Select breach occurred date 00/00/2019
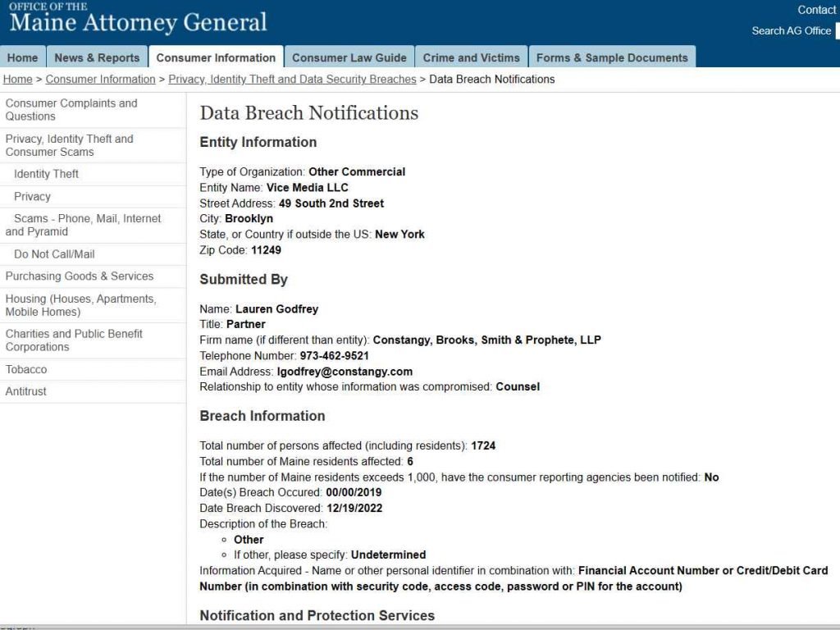 point(354,492)
